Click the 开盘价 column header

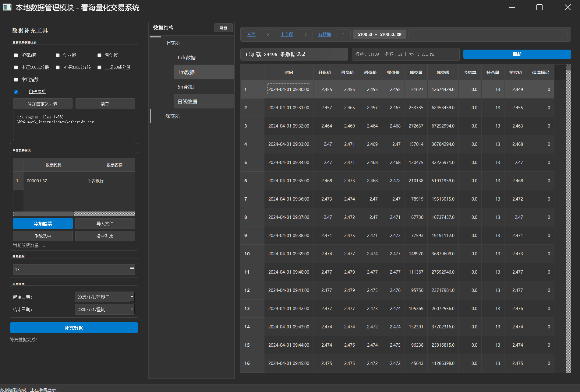[x=325, y=72]
